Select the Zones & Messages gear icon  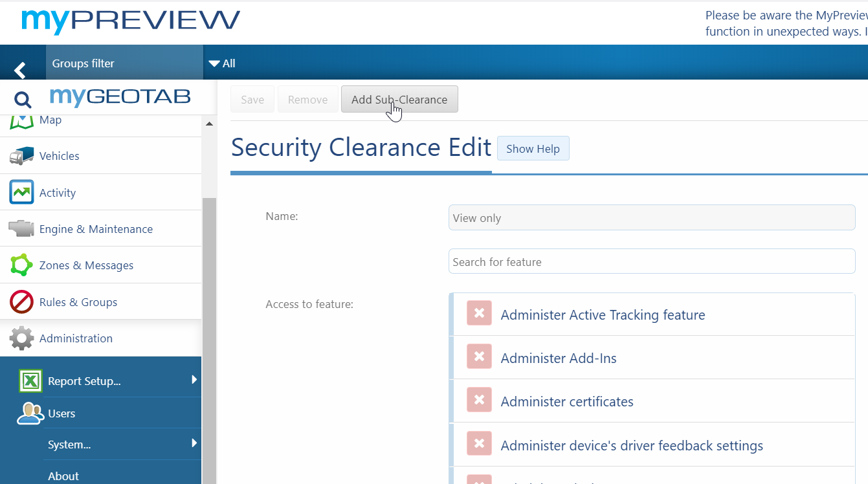pos(21,265)
